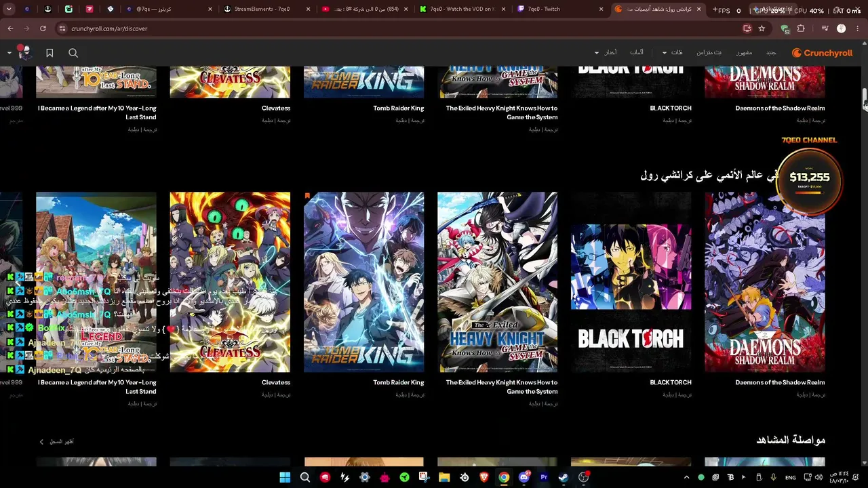Click the upper BLACK TORCH title

click(671, 108)
